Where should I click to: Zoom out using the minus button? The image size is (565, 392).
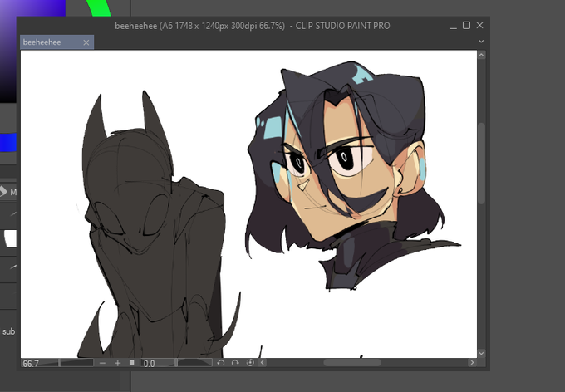pyautogui.click(x=102, y=363)
